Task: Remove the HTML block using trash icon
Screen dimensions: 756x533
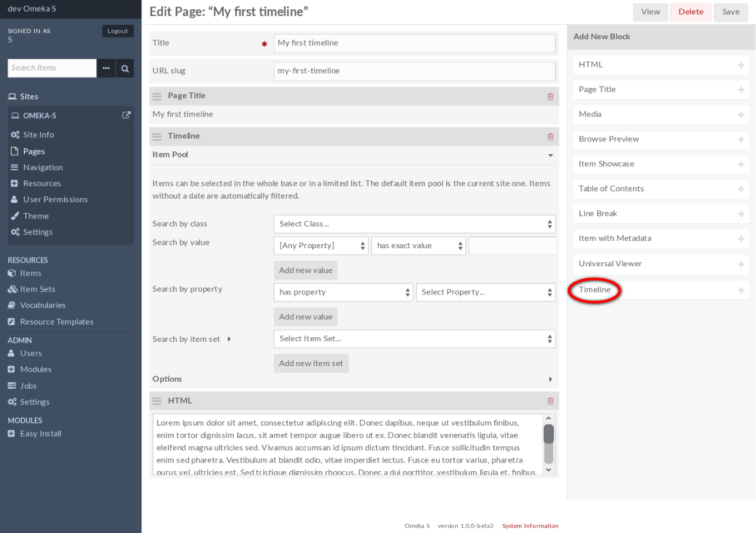Action: pyautogui.click(x=550, y=401)
